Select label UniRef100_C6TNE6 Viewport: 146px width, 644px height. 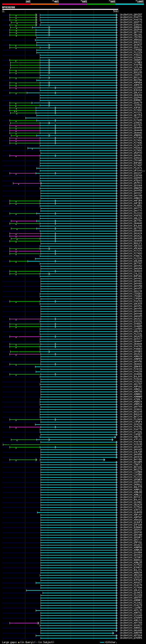pyautogui.click(x=131, y=63)
